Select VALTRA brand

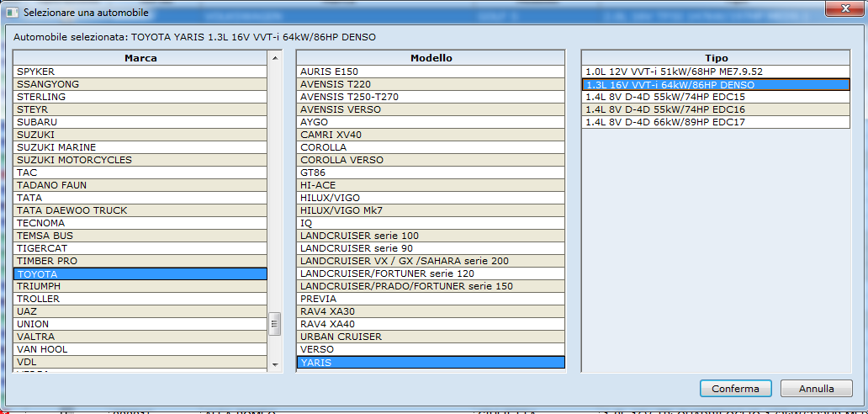(140, 337)
